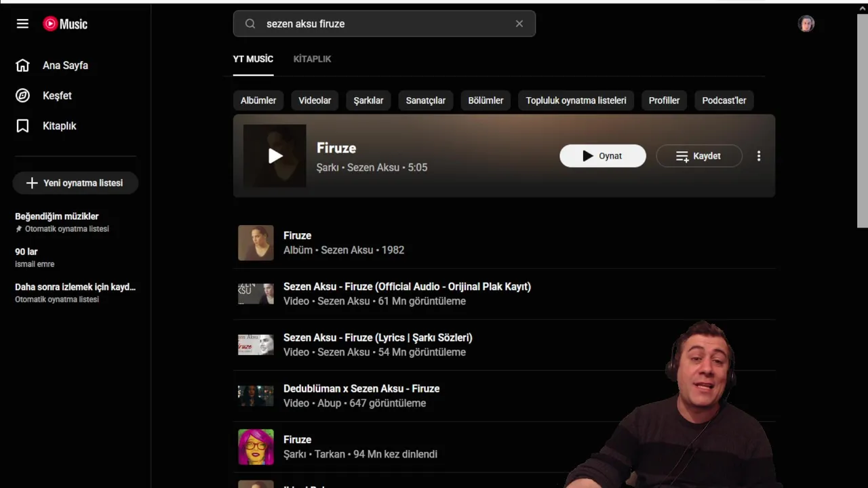This screenshot has width=868, height=488.
Task: Switch to the YT MUSIC tab
Action: [253, 59]
